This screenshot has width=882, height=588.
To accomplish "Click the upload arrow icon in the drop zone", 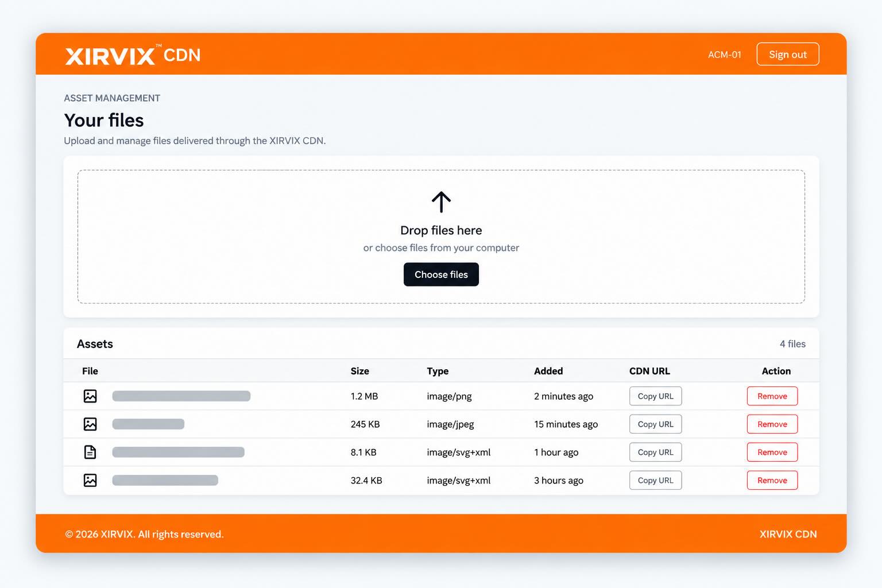I will pyautogui.click(x=441, y=202).
